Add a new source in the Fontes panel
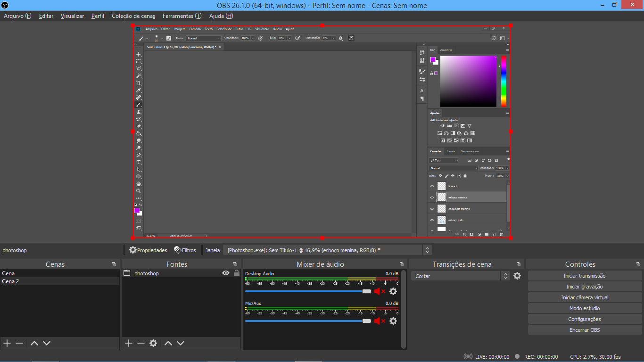Image resolution: width=644 pixels, height=362 pixels. 129,343
